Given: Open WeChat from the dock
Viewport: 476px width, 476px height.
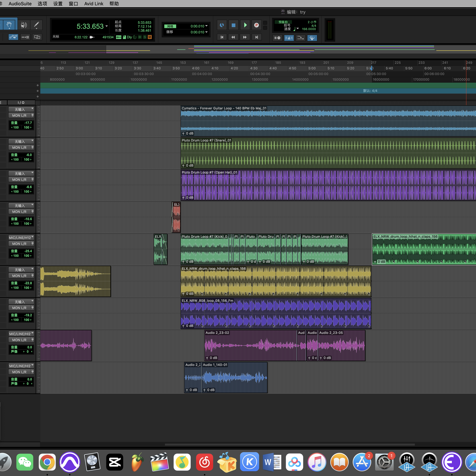Looking at the screenshot, I should click(x=25, y=462).
